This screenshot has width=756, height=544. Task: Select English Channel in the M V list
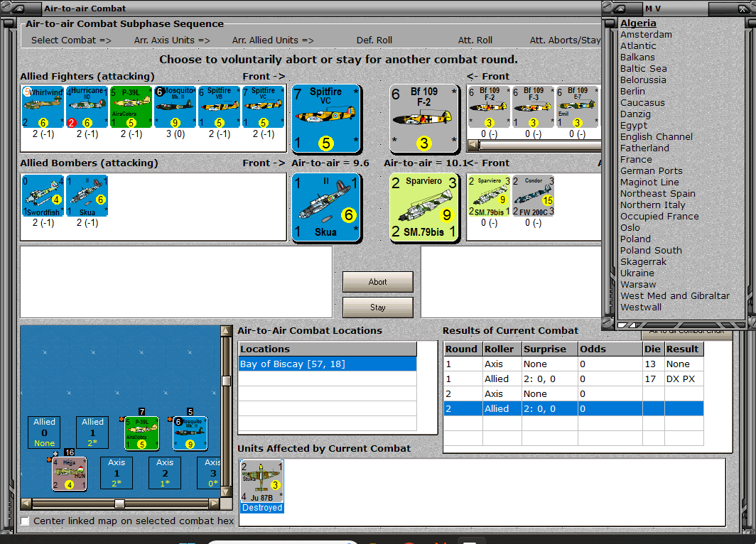point(657,136)
